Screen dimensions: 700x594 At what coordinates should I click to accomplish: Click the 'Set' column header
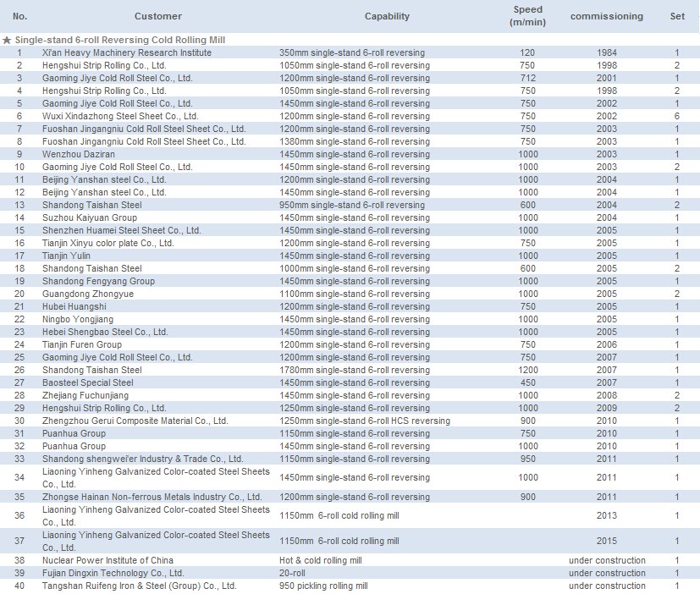pos(677,16)
